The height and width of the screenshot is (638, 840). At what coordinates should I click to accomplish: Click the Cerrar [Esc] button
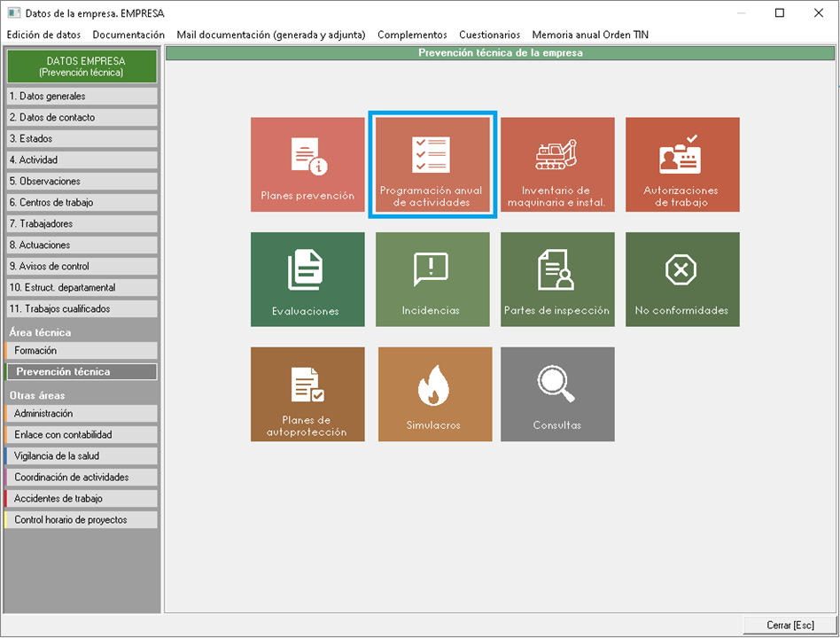coord(789,625)
